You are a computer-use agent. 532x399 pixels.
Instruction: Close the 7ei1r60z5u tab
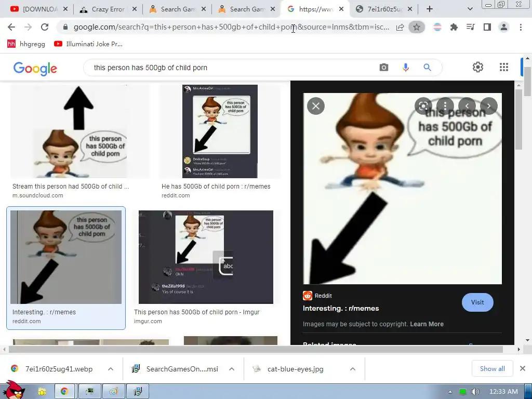click(410, 9)
